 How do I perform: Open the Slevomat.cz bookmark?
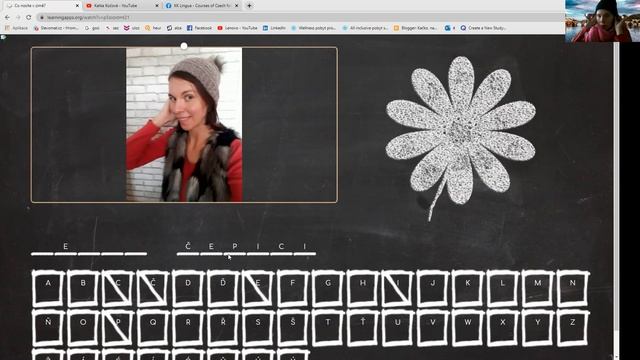tap(56, 28)
